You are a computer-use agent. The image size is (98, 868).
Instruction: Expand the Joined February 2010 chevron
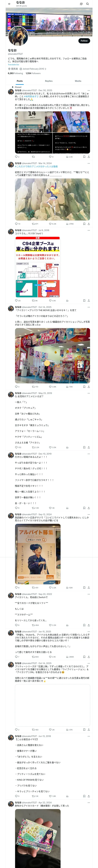point(45,69)
